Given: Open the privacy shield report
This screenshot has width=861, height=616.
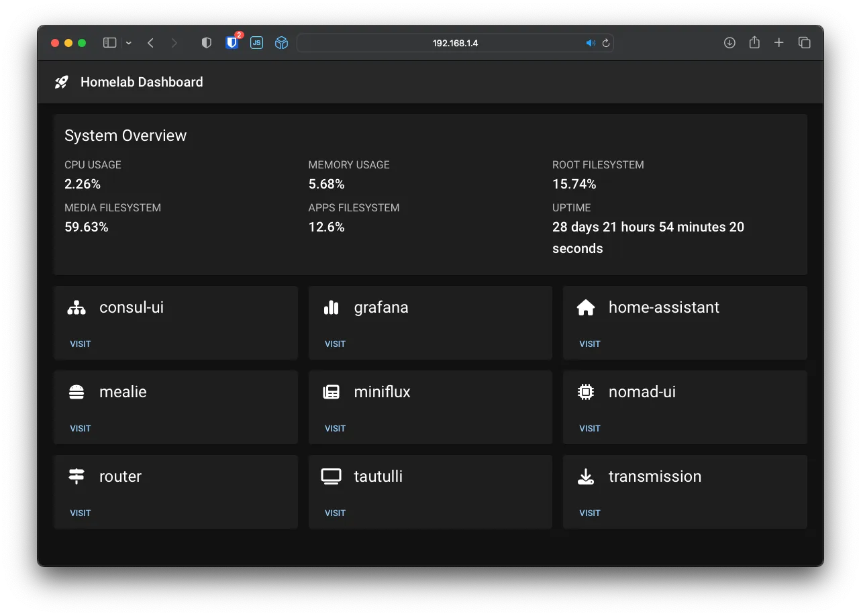Looking at the screenshot, I should [207, 43].
